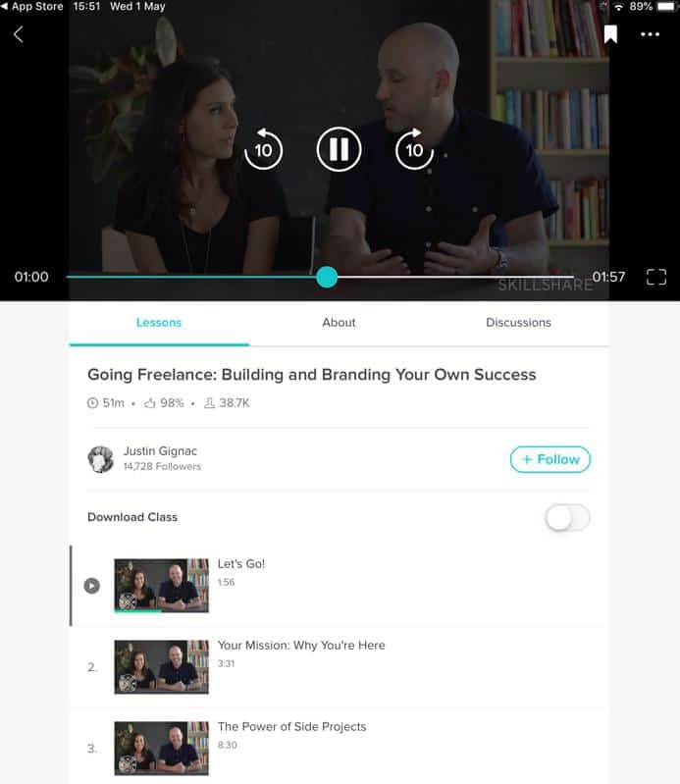Image resolution: width=680 pixels, height=784 pixels.
Task: Play the "Let's Go!" lesson icon
Action: click(x=92, y=586)
